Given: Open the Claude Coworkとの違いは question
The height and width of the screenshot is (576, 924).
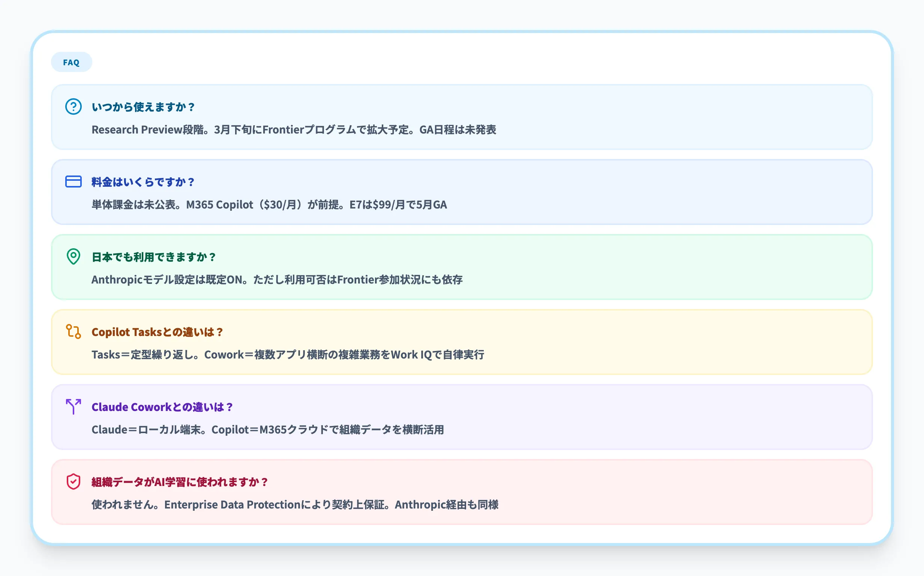Looking at the screenshot, I should (162, 406).
